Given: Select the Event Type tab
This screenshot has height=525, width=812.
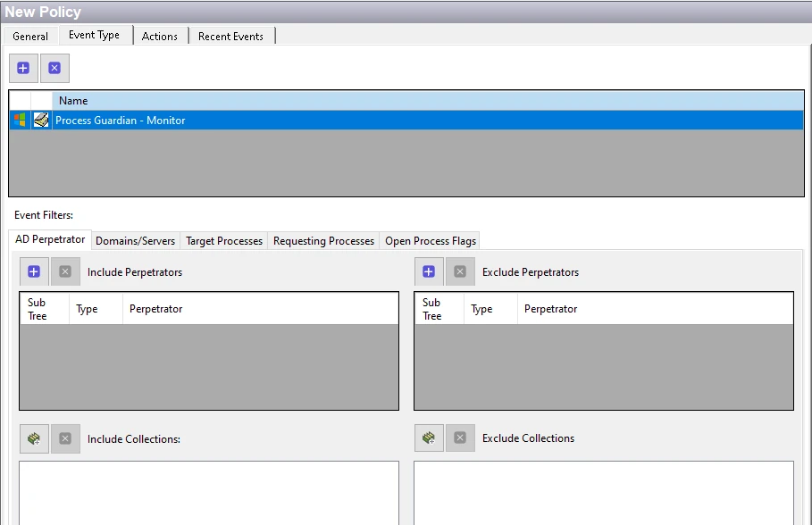Looking at the screenshot, I should click(x=95, y=35).
